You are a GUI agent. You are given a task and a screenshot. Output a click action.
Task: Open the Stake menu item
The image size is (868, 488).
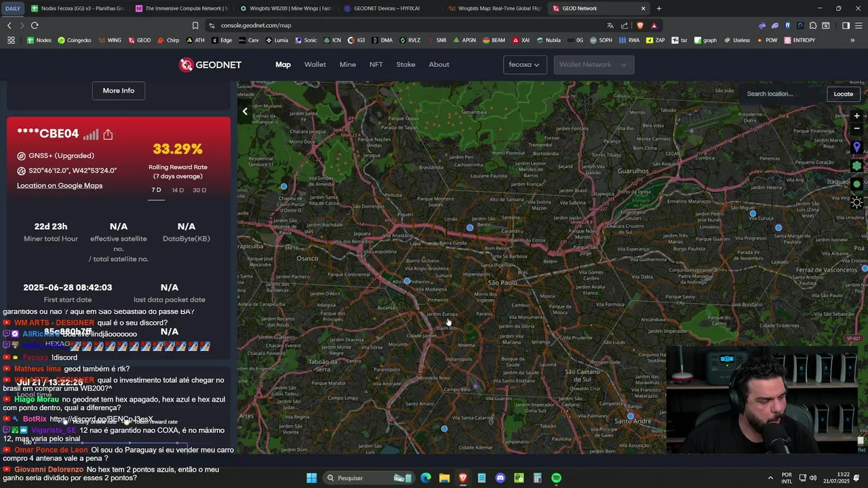click(406, 64)
